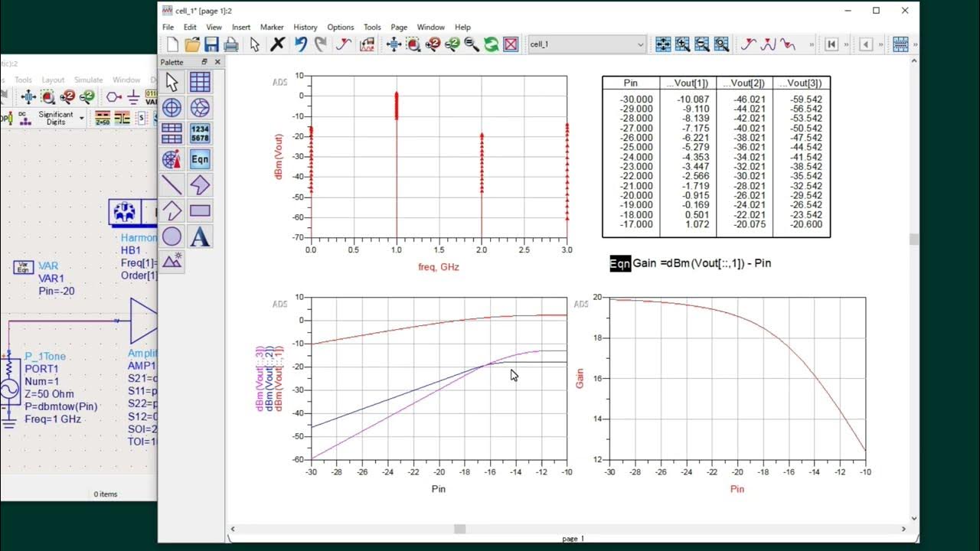This screenshot has height=551, width=980.
Task: Select the text (A) tool in the Palette
Action: 200,236
